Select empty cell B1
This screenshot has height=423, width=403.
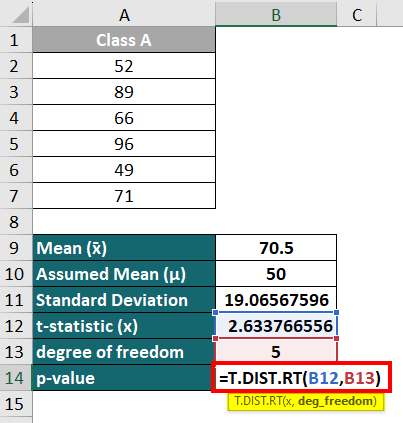pyautogui.click(x=276, y=40)
